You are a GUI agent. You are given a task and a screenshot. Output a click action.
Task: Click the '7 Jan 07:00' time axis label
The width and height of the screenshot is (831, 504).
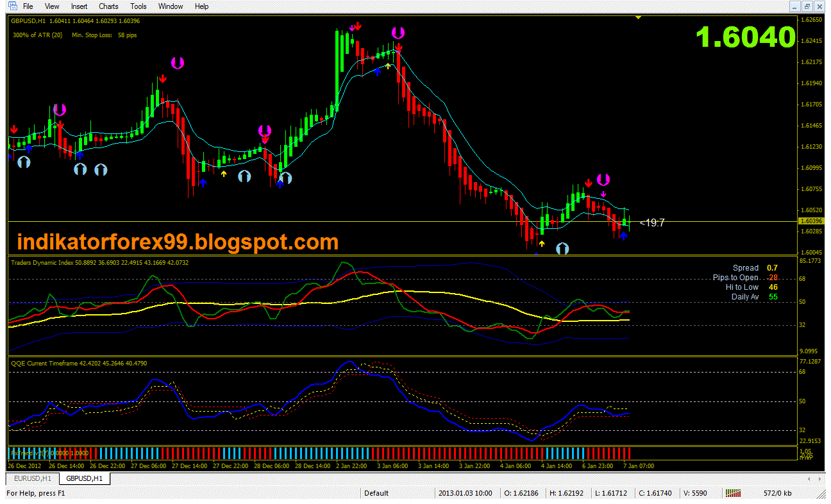tap(639, 466)
